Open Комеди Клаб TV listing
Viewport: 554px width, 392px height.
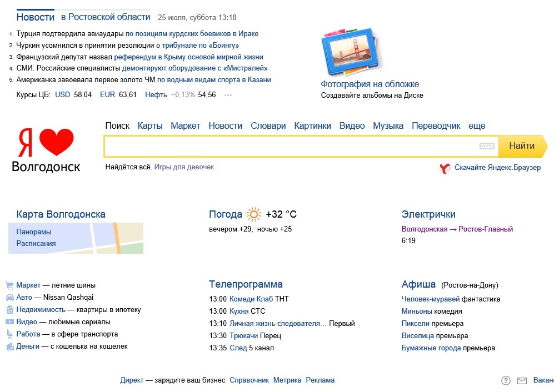pos(251,299)
